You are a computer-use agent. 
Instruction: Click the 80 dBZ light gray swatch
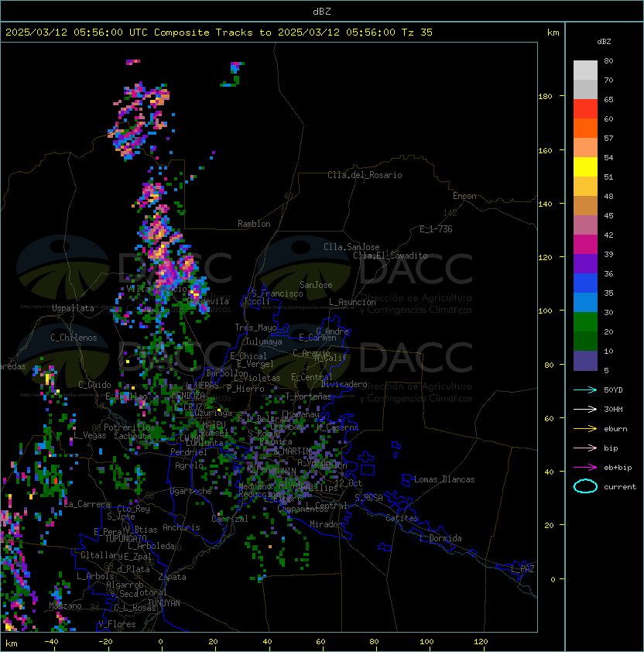(x=585, y=70)
